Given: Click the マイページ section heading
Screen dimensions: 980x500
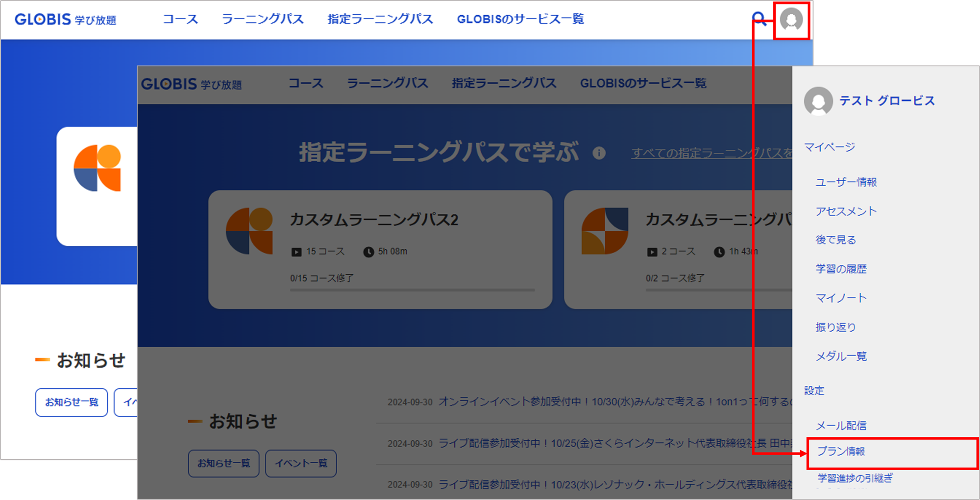Looking at the screenshot, I should click(830, 147).
